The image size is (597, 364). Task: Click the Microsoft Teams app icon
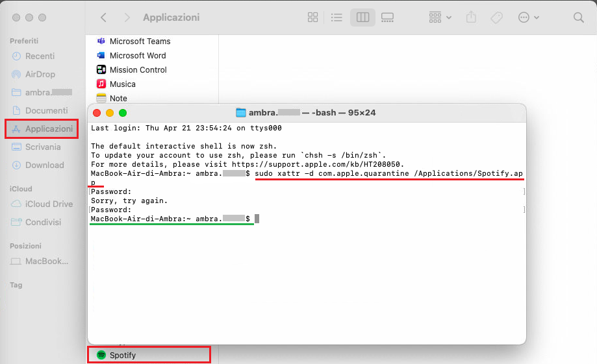(x=101, y=41)
